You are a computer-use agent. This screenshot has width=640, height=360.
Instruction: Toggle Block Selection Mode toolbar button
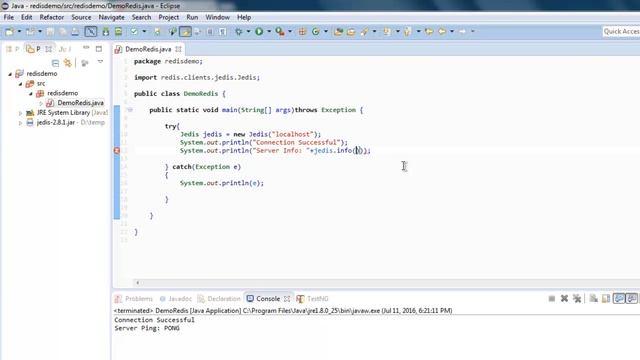coord(210,31)
